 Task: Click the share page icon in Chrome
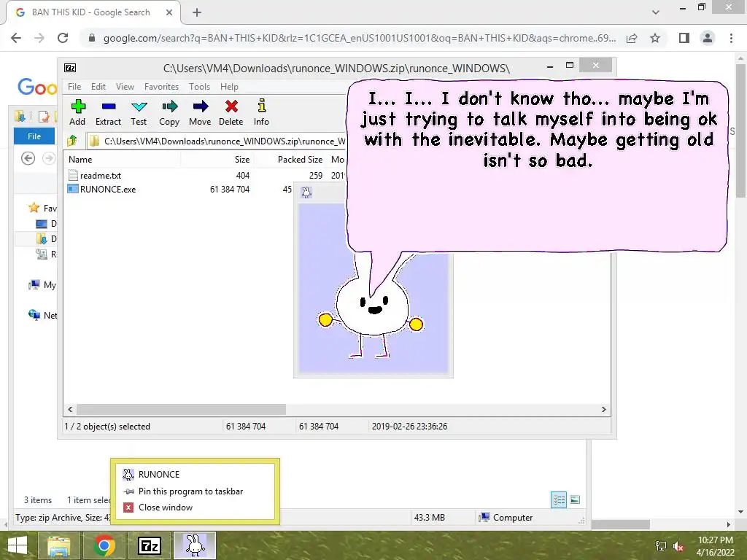(x=632, y=38)
